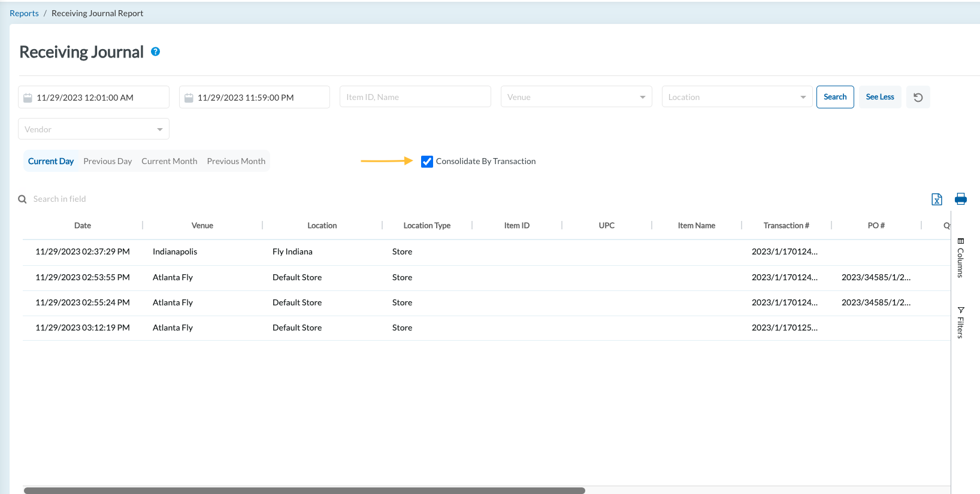
Task: Select the Current Day tab
Action: click(x=51, y=161)
